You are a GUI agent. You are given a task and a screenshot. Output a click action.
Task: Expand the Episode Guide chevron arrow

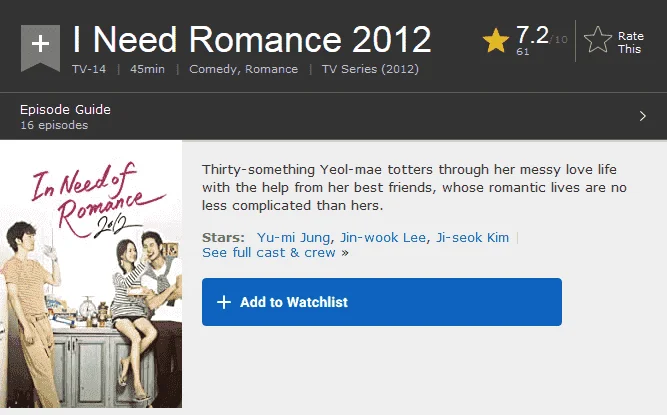(643, 116)
